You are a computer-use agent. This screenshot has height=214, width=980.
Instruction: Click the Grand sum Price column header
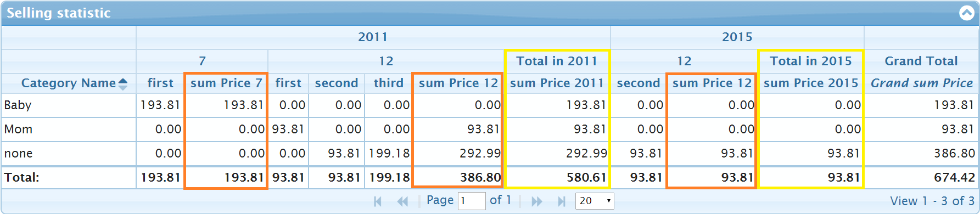point(921,83)
